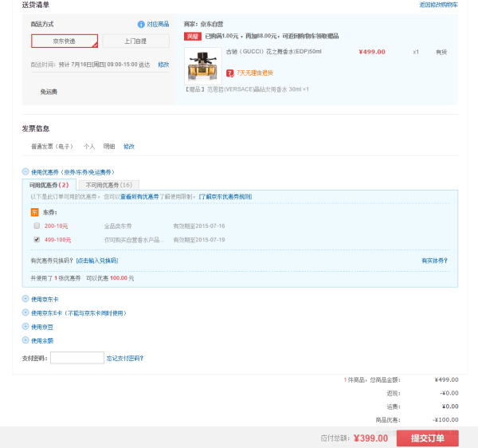Click the ¥399.00 total amount

coord(370,438)
